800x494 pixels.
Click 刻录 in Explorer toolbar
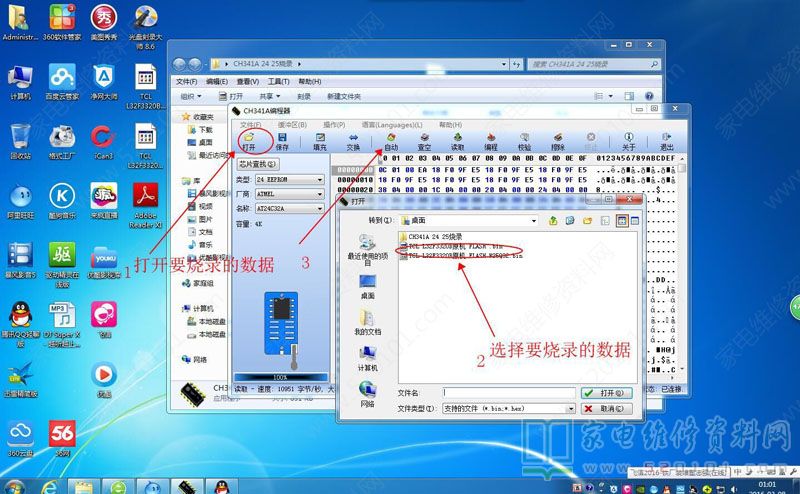[304, 96]
